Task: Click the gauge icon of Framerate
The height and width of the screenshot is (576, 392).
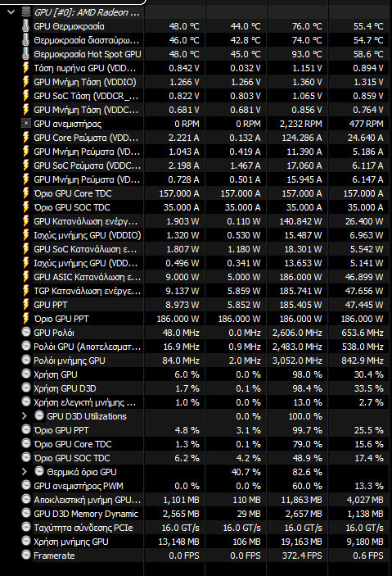Action: click(25, 555)
